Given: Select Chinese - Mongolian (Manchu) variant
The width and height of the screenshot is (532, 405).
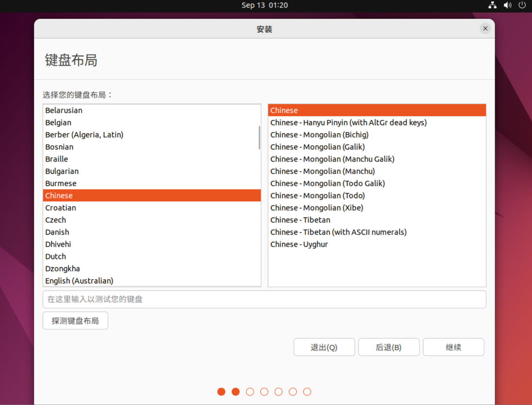Looking at the screenshot, I should point(377,171).
